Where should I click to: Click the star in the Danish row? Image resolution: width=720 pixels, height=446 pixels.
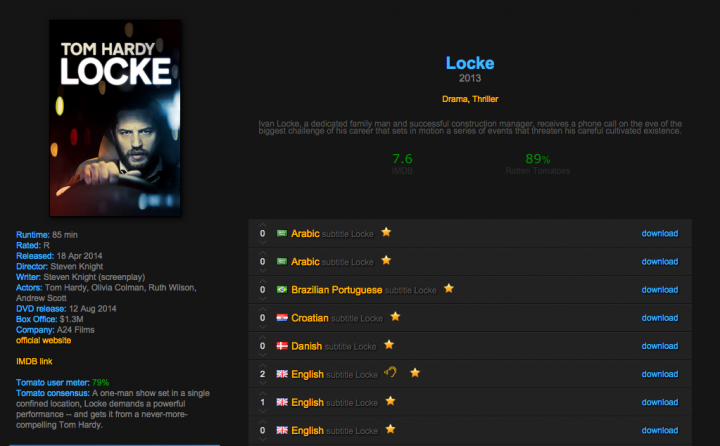[388, 344]
